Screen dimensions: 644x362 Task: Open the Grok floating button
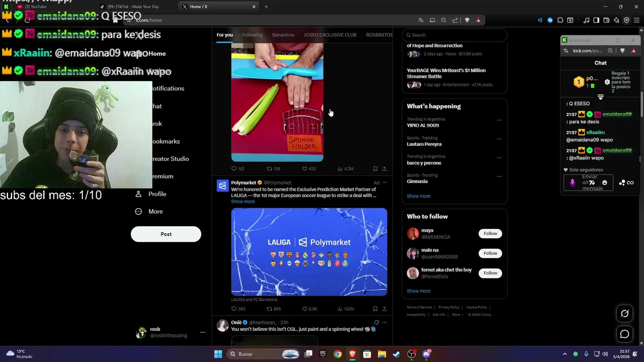pos(624,313)
